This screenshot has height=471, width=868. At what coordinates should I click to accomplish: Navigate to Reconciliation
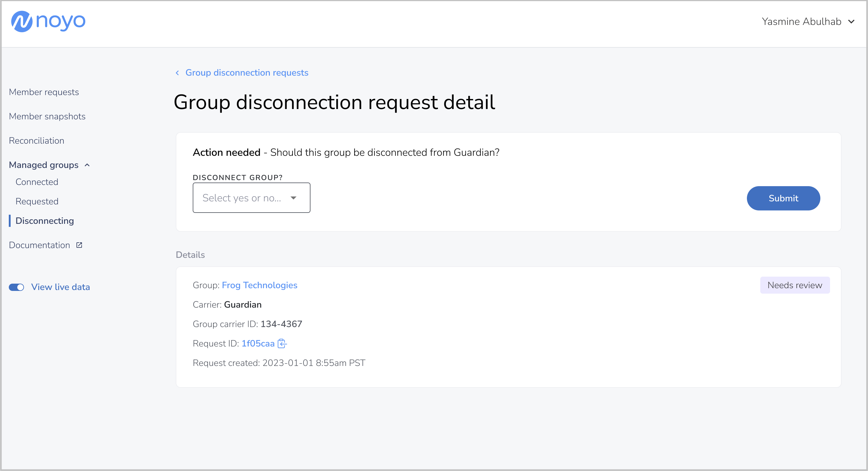(36, 141)
